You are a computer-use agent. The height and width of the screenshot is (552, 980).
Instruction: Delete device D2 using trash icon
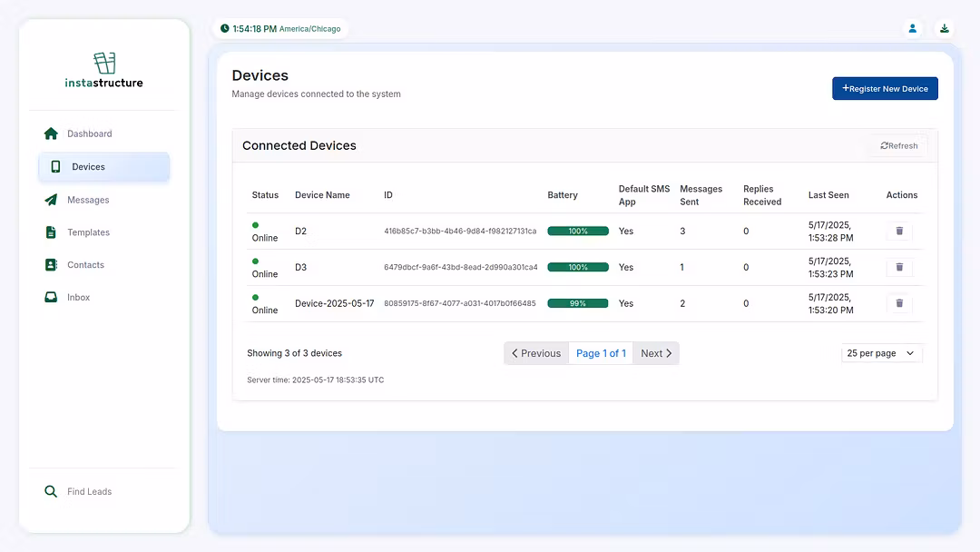899,231
